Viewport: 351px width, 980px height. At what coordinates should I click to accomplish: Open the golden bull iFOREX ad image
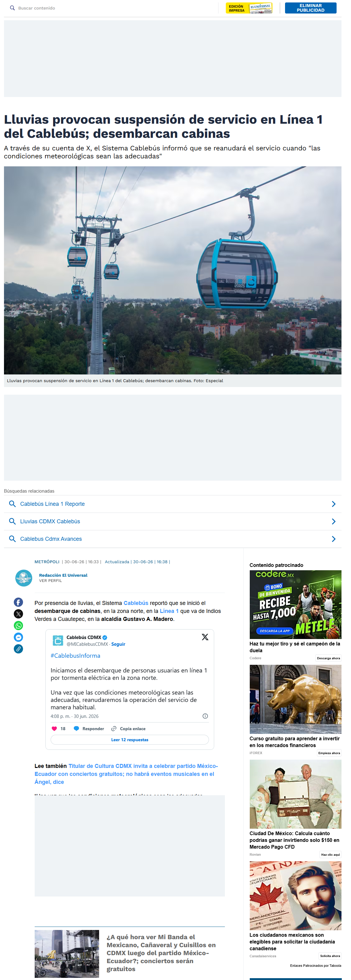(x=295, y=699)
